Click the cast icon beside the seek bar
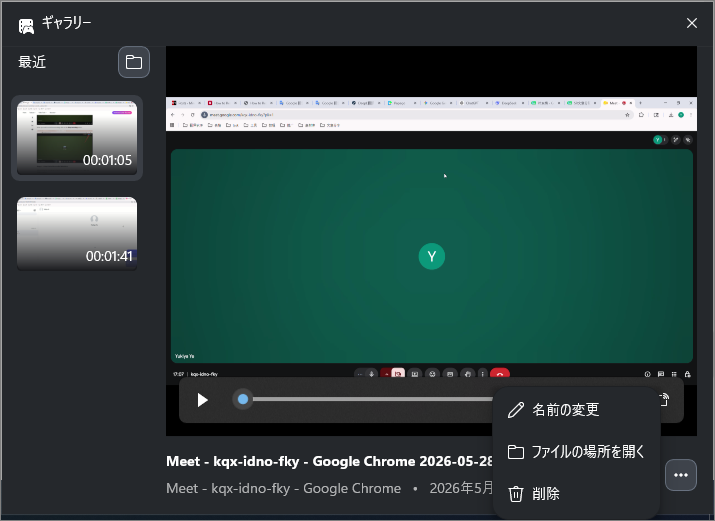Image resolution: width=715 pixels, height=521 pixels. pos(665,399)
